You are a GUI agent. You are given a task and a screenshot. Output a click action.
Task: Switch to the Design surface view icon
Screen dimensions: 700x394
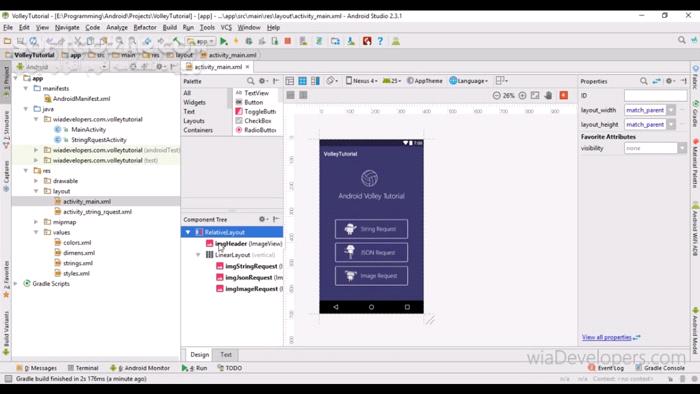point(290,81)
